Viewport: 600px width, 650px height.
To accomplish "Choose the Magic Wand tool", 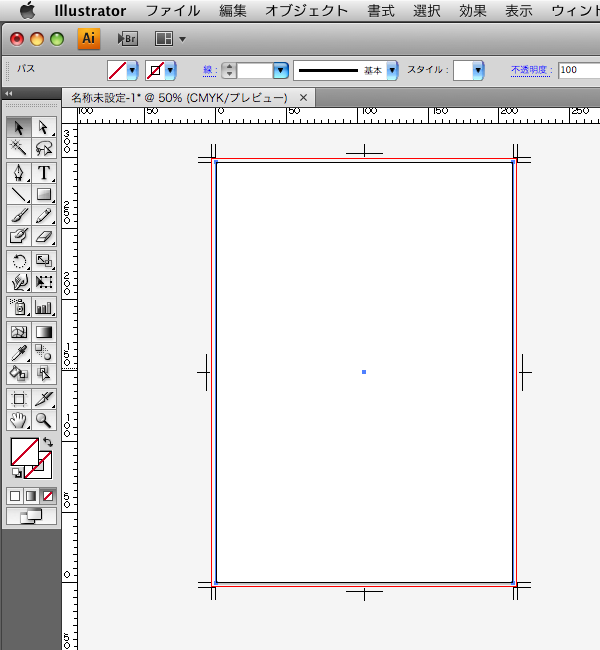I will (18, 148).
